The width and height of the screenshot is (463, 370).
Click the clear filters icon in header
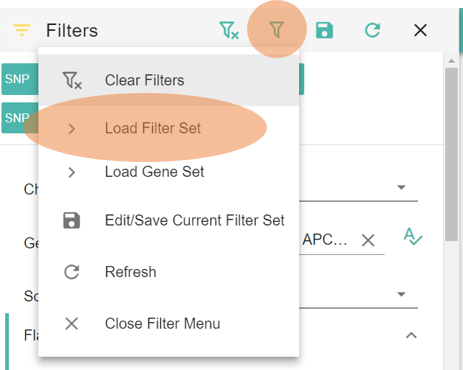point(229,30)
